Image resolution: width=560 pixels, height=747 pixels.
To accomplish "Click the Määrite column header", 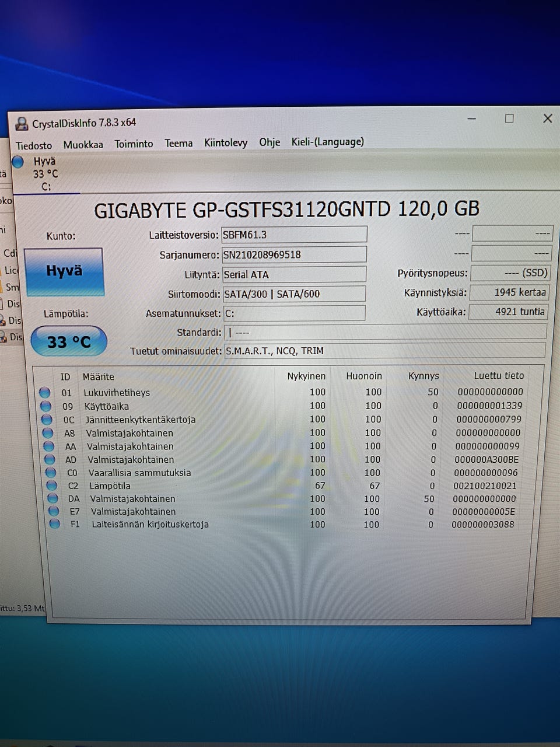I will (98, 376).
